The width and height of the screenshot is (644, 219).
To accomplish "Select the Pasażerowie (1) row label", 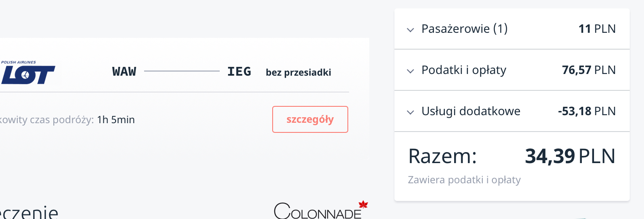I will [465, 29].
